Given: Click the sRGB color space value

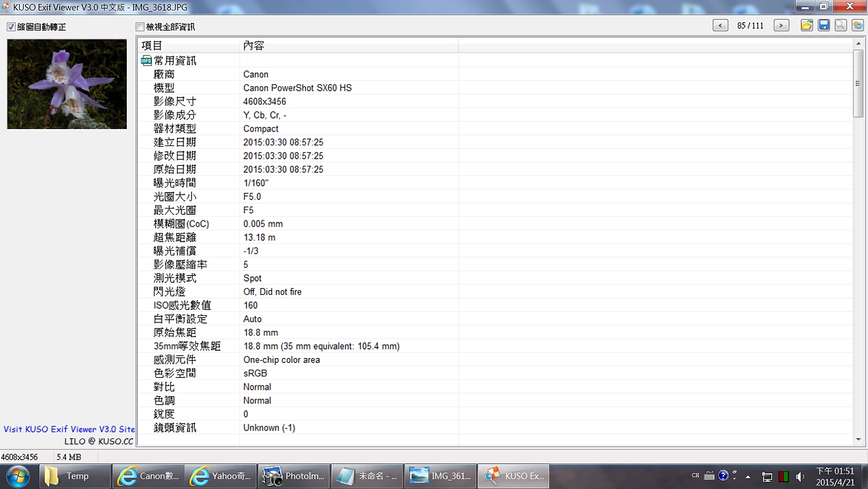Looking at the screenshot, I should click(x=255, y=373).
